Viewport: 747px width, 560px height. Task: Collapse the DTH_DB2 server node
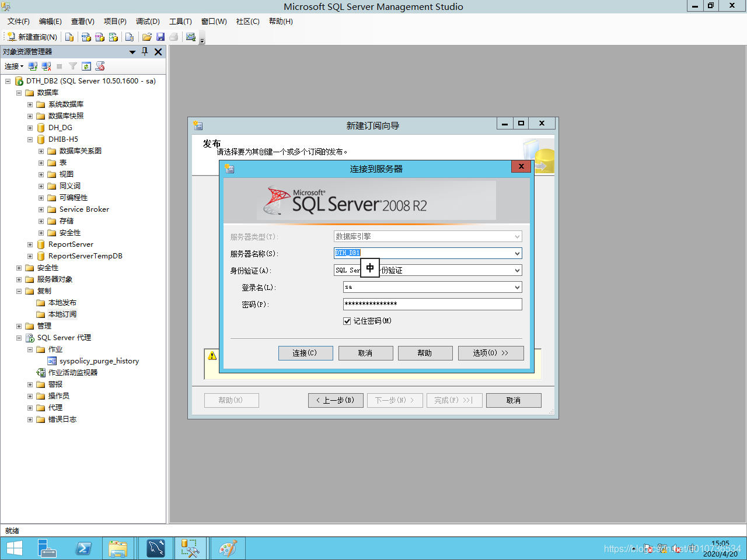click(8, 81)
